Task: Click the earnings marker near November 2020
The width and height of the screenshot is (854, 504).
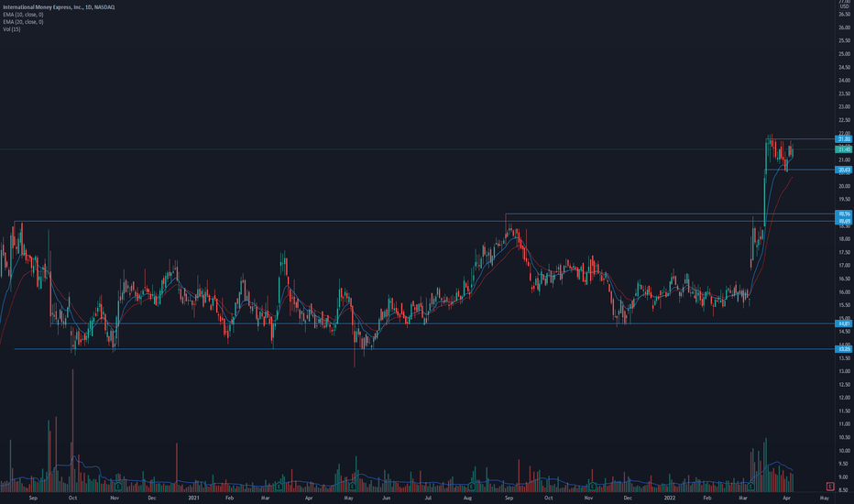Action: pos(118,486)
